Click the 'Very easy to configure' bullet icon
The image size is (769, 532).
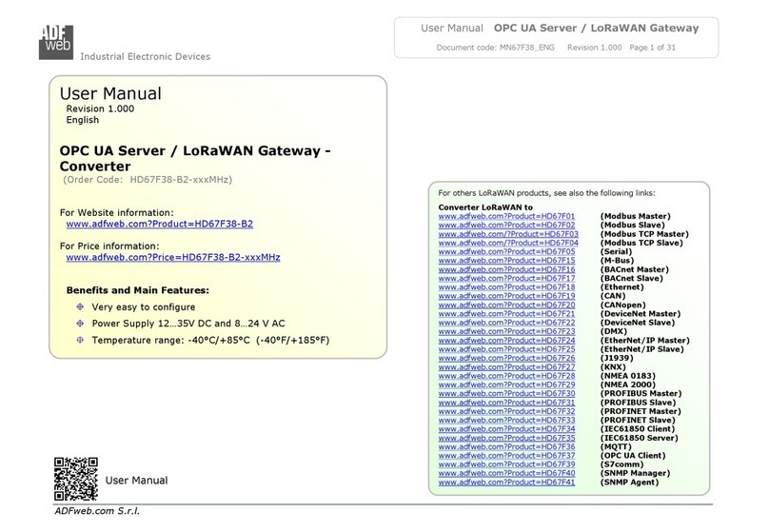coord(80,307)
